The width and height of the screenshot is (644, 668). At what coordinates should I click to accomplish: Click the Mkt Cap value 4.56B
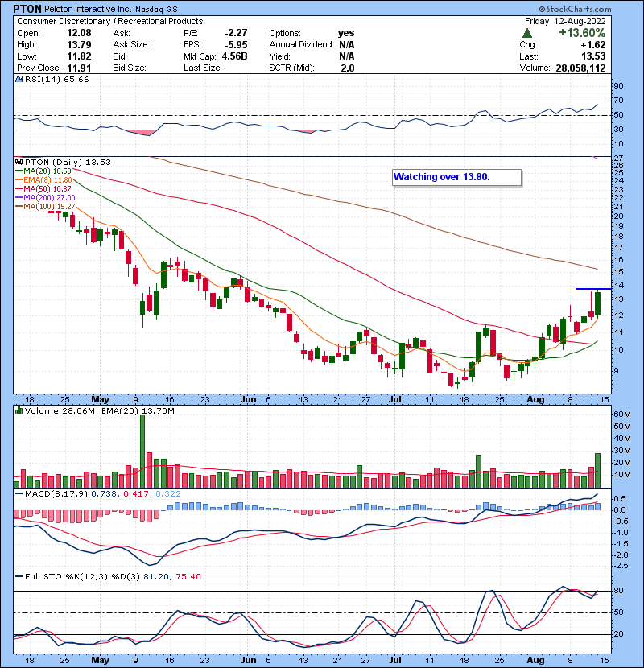pyautogui.click(x=234, y=56)
